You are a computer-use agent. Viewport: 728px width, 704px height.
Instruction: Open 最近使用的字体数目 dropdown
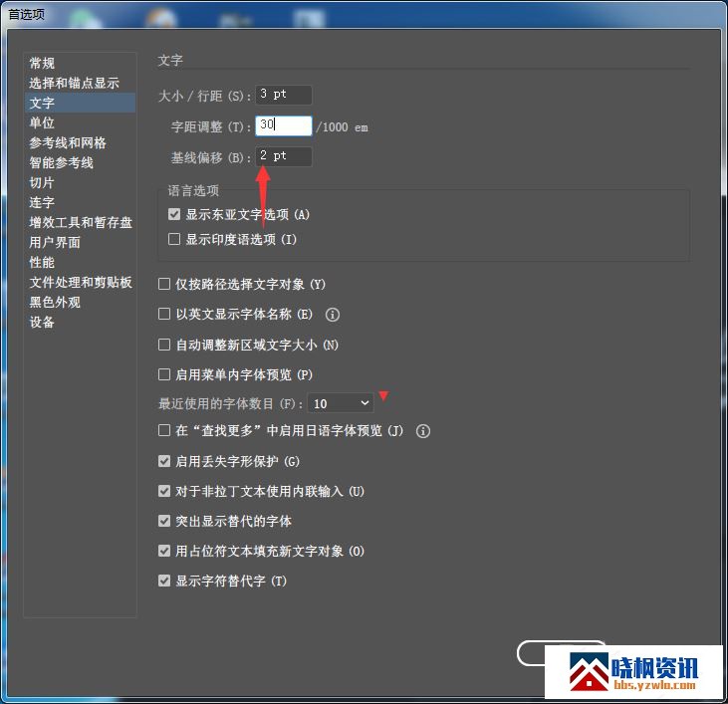tap(340, 403)
